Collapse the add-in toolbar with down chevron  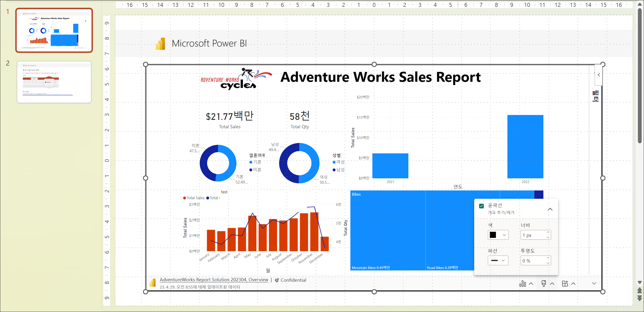[x=594, y=283]
